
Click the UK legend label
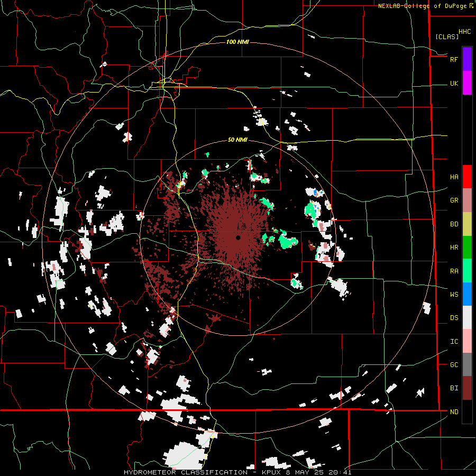(454, 84)
